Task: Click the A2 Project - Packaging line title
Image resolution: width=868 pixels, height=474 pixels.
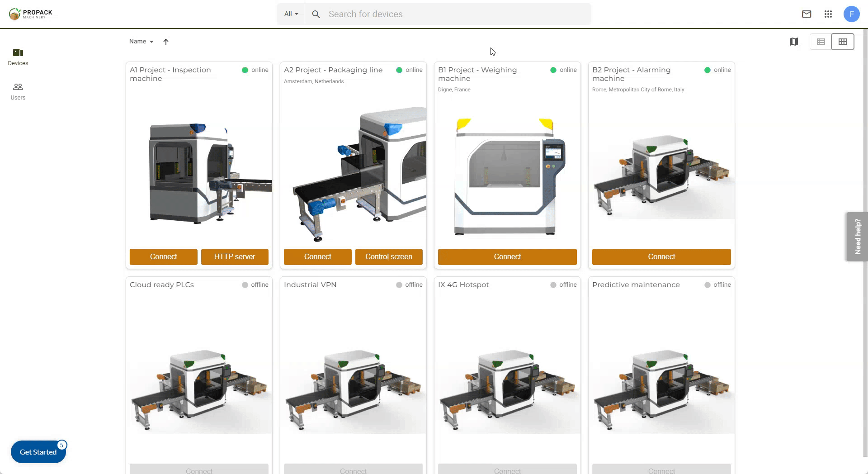Action: [333, 70]
